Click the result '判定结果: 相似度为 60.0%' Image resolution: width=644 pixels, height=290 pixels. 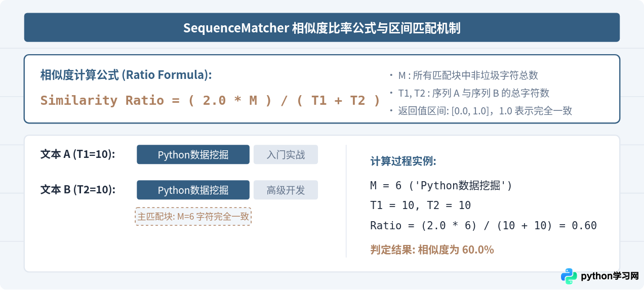pyautogui.click(x=432, y=250)
